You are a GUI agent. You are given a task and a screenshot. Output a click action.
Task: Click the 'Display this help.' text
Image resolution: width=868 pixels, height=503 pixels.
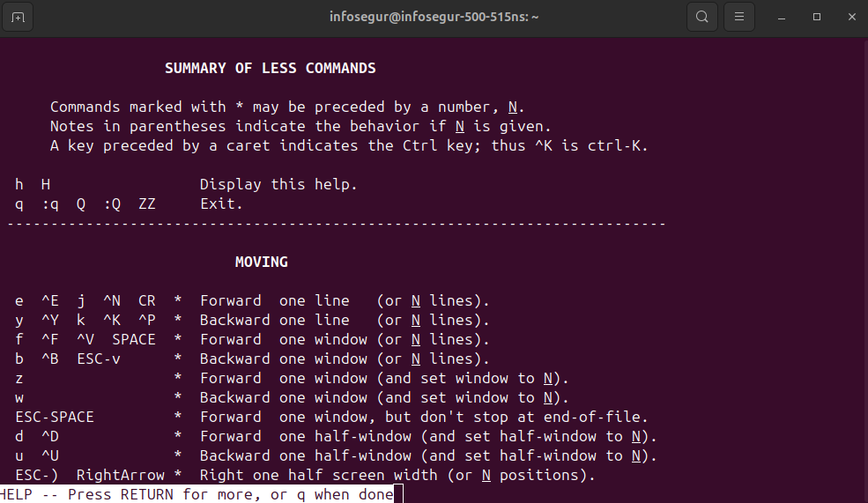(x=278, y=184)
